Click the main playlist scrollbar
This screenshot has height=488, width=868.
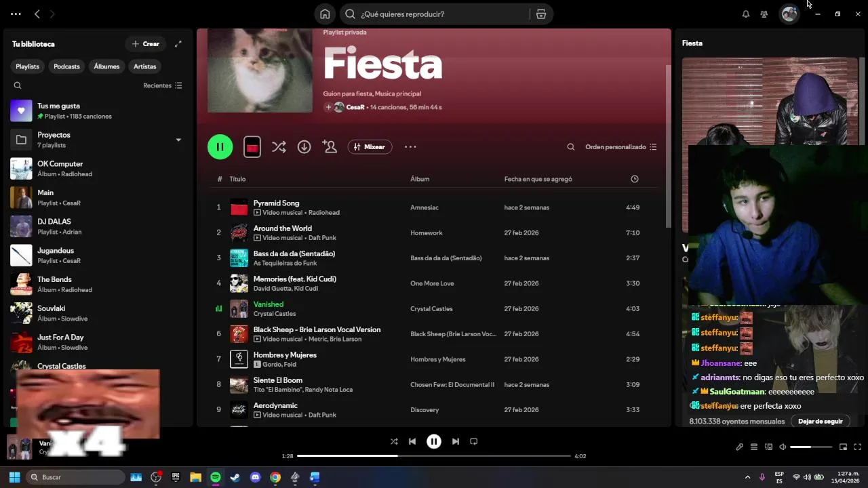[x=667, y=146]
